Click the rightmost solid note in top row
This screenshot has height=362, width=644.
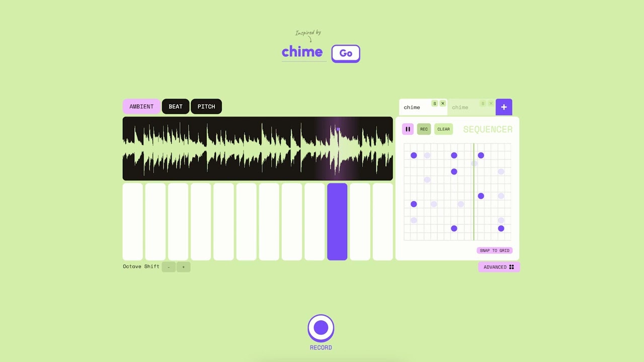(481, 155)
